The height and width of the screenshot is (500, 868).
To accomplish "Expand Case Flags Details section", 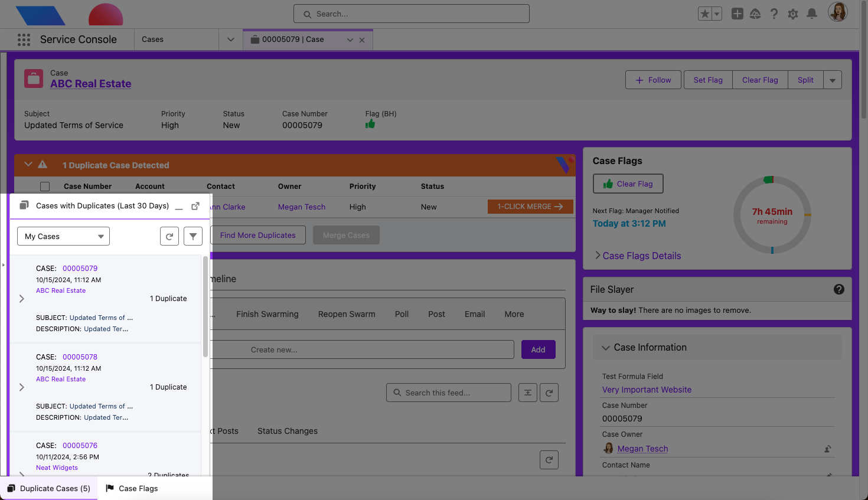I will 638,256.
